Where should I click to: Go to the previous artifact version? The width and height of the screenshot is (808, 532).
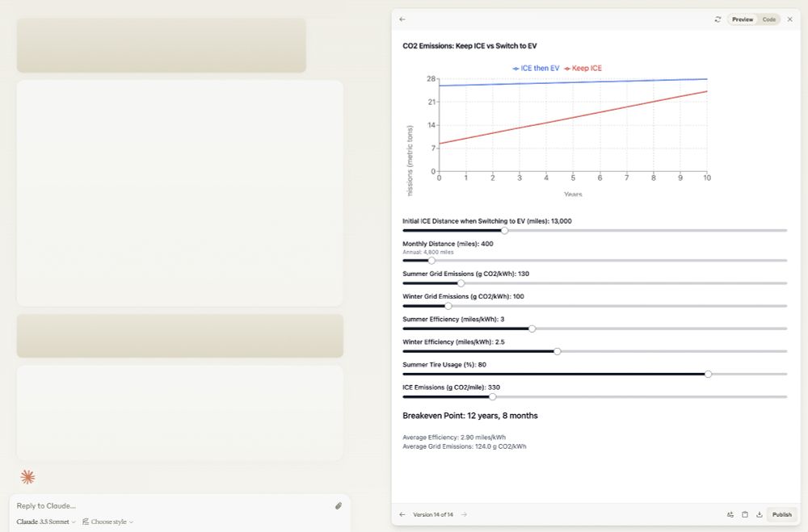(402, 514)
